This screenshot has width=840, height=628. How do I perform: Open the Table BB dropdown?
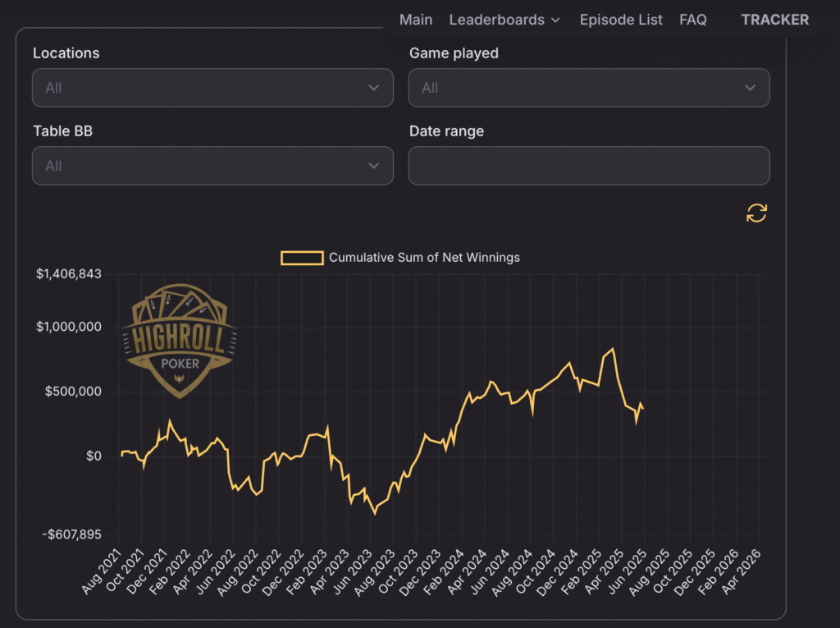pos(212,166)
